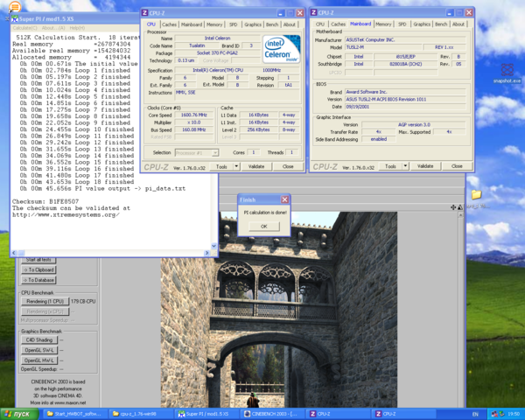
Task: Click Rendering (1 CPU) button in Cinebench
Action: [45, 301]
